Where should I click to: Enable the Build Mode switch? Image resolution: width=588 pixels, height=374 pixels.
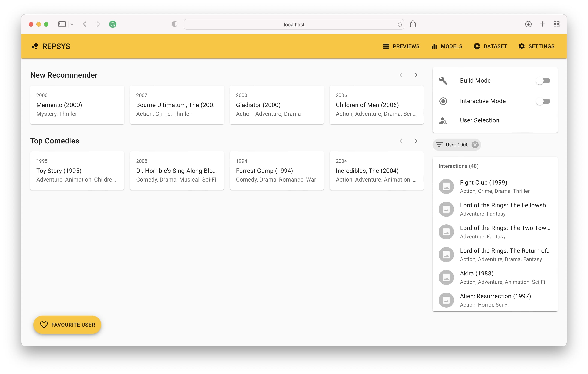click(x=543, y=81)
